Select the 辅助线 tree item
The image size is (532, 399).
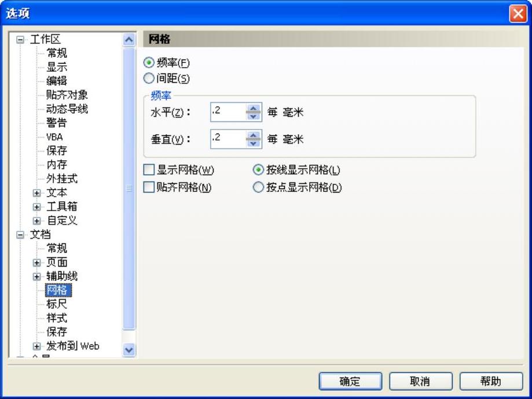pyautogui.click(x=62, y=276)
